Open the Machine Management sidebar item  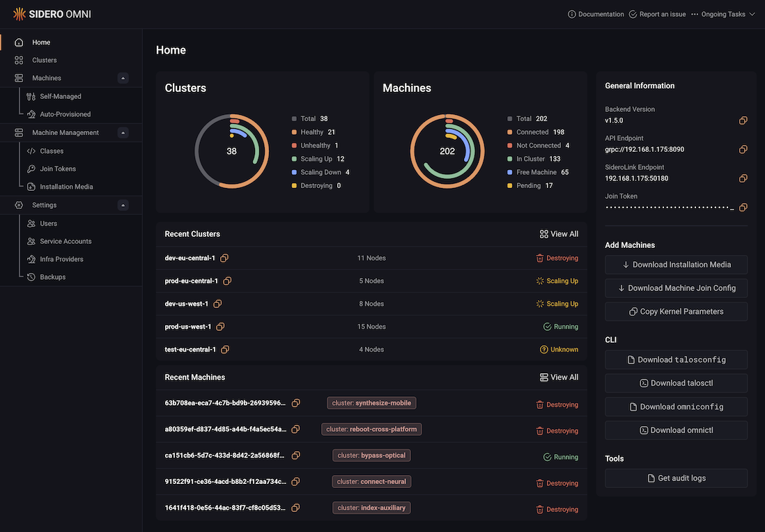pyautogui.click(x=65, y=132)
